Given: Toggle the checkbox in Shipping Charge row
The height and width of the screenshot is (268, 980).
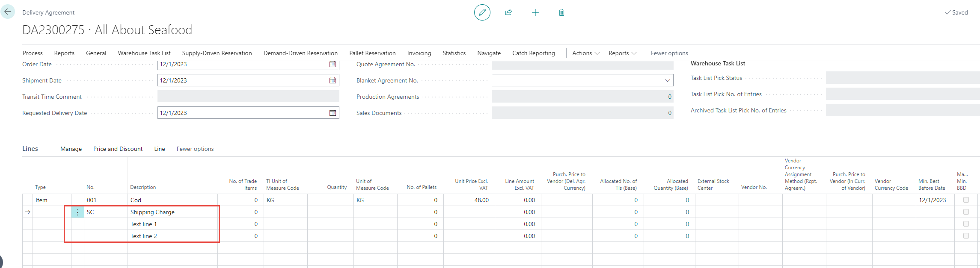Looking at the screenshot, I should [966, 212].
